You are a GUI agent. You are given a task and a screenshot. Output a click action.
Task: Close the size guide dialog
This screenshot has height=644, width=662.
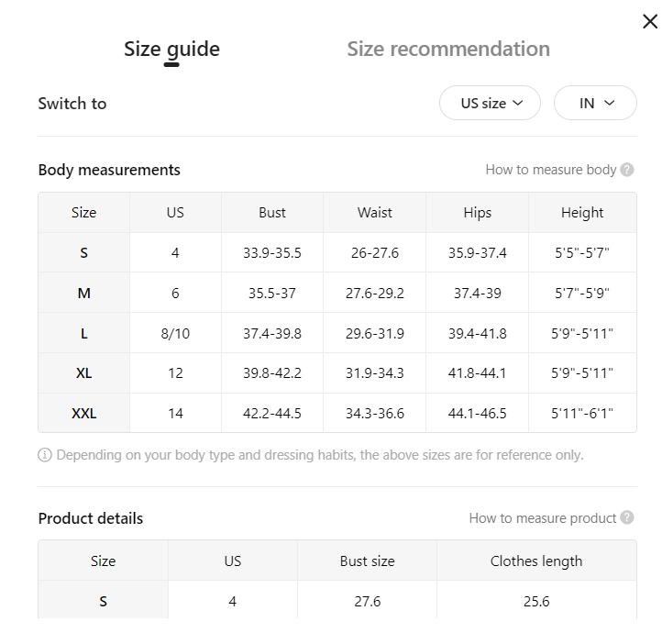tap(650, 21)
